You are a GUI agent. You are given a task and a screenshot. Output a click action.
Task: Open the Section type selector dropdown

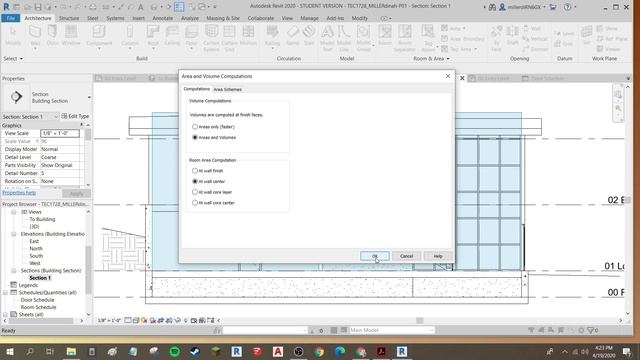89,97
